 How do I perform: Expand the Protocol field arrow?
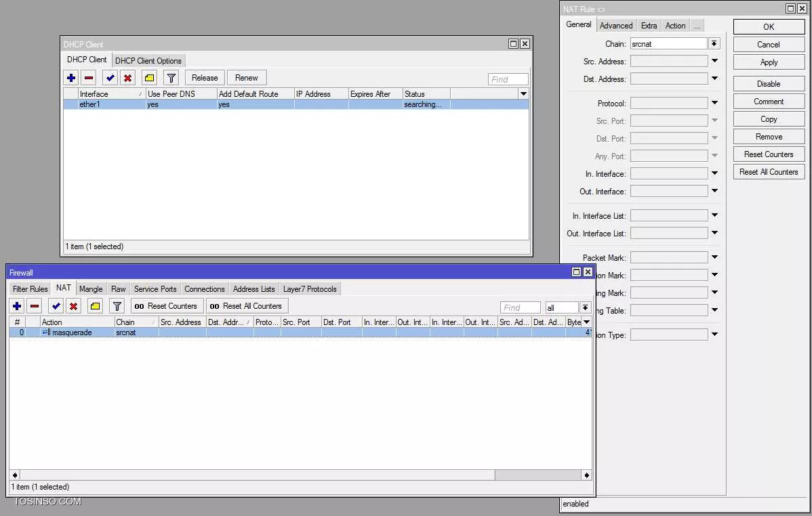(714, 103)
